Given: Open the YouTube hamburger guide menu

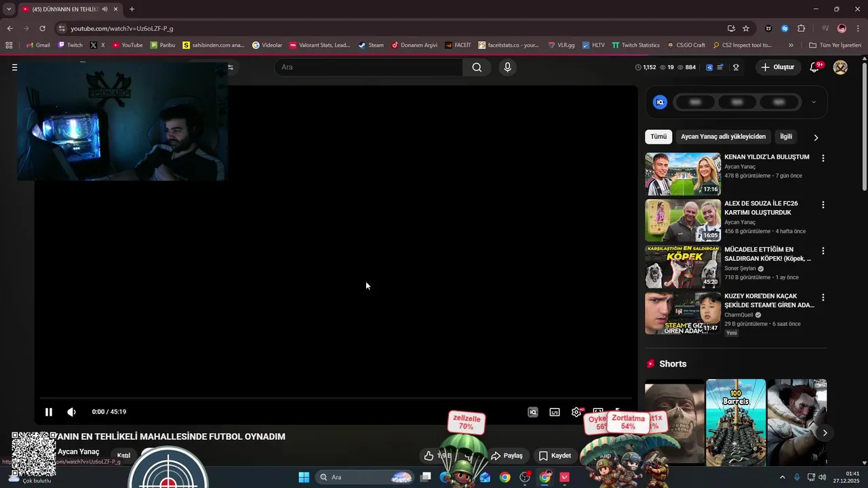Looking at the screenshot, I should point(14,67).
